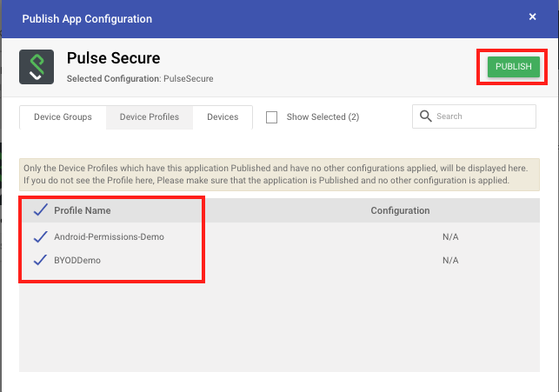The height and width of the screenshot is (392, 559).
Task: Click the Publish App Configuration title
Action: click(87, 18)
